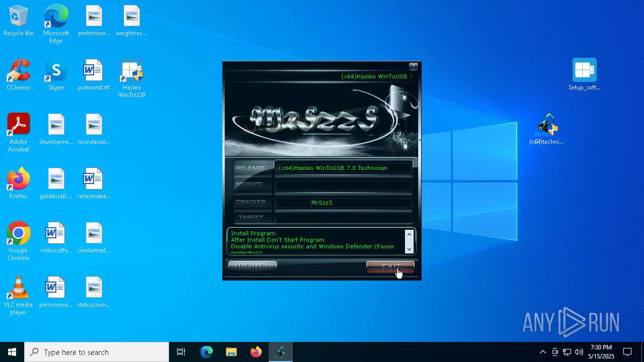Viewport: 644px width, 362px height.
Task: Open Microsoft Edge from the taskbar
Action: tap(207, 352)
